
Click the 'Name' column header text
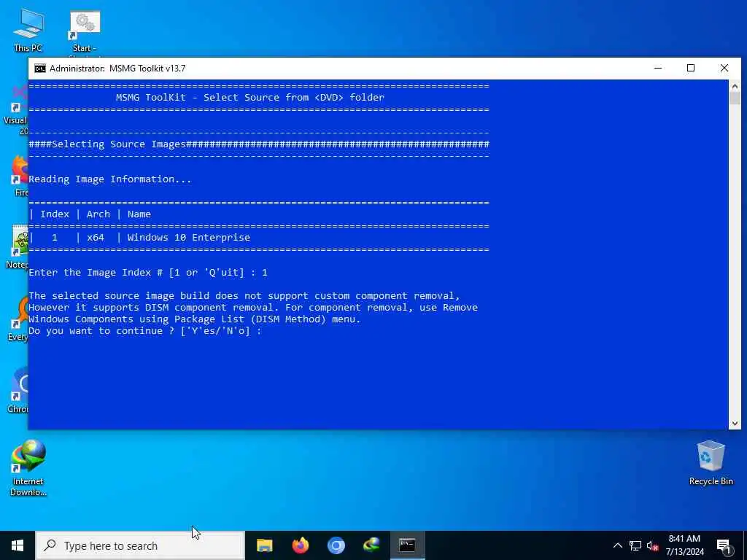(139, 214)
